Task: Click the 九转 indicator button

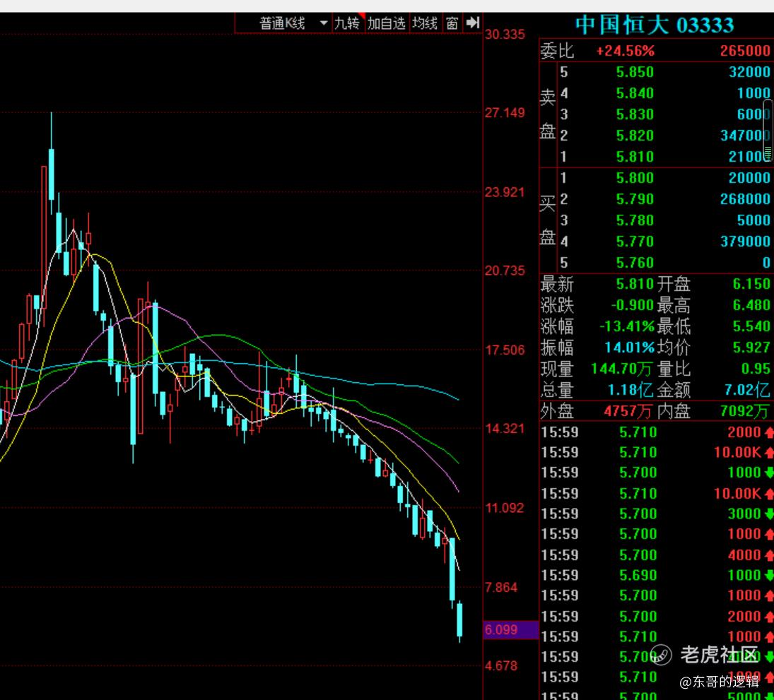Action: (347, 23)
